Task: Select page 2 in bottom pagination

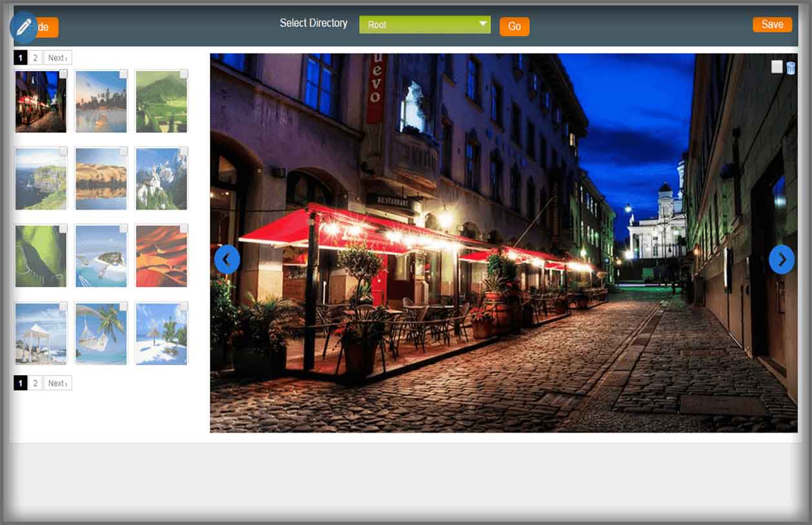Action: coord(36,383)
